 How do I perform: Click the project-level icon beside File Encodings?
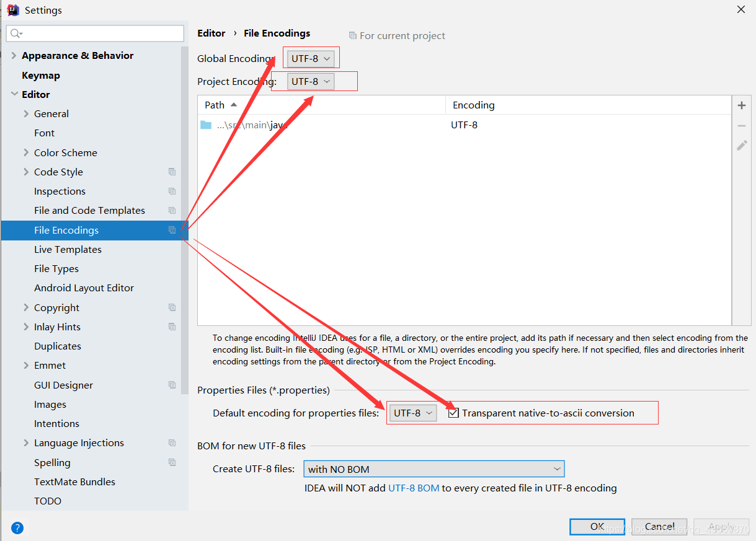[x=172, y=230]
